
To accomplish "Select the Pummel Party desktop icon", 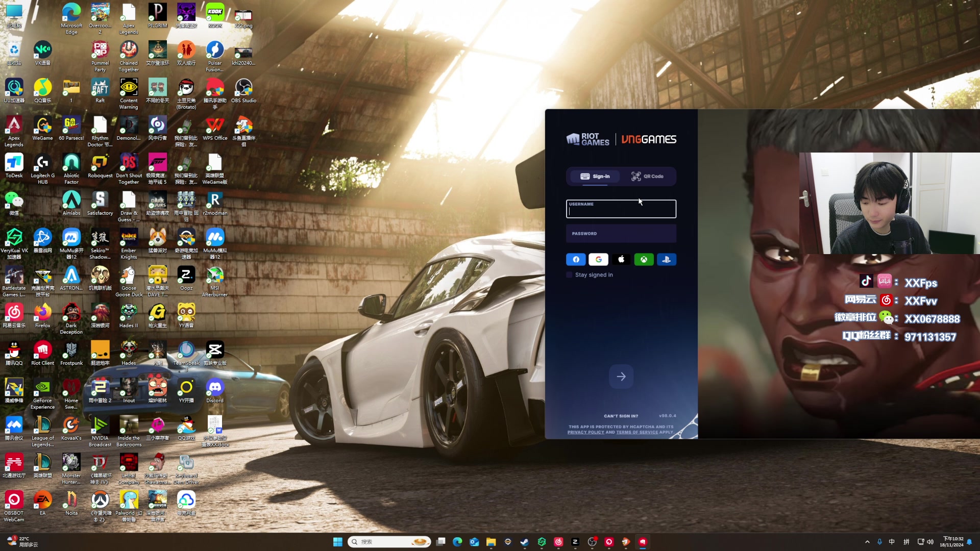I will pos(100,57).
